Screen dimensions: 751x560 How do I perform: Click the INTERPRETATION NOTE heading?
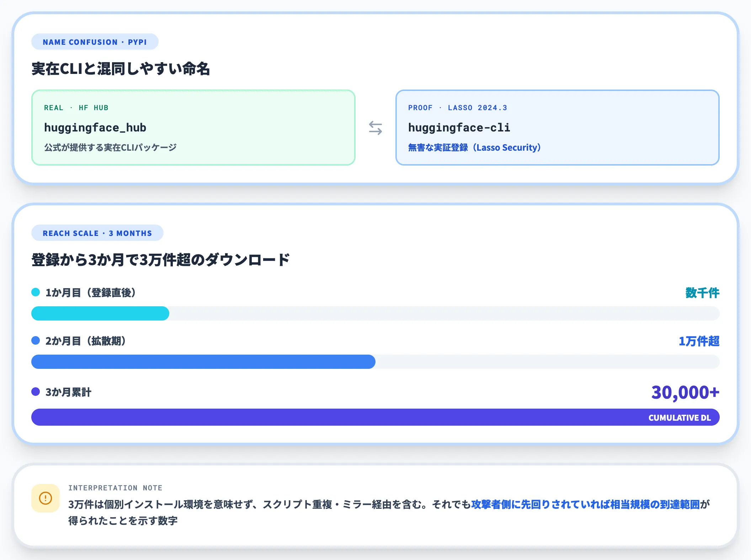click(115, 488)
